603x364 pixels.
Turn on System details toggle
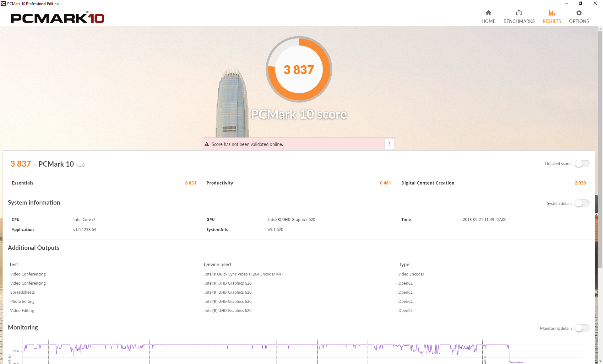pyautogui.click(x=582, y=203)
